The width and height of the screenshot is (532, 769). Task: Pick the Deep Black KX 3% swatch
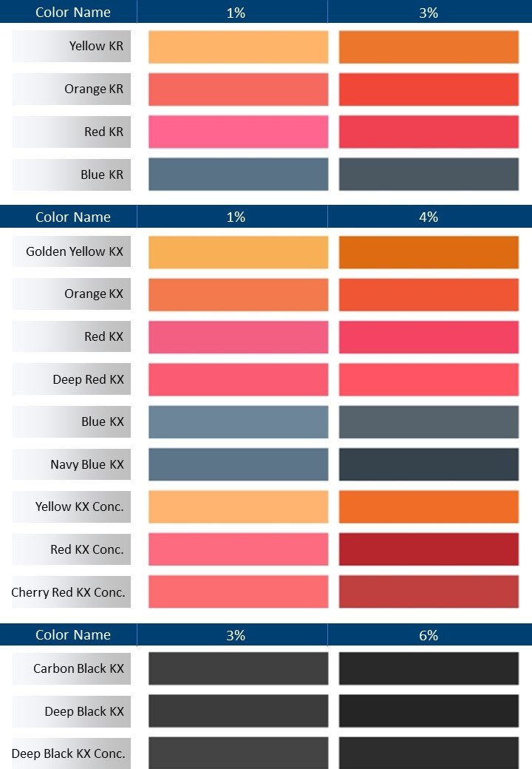click(x=238, y=711)
